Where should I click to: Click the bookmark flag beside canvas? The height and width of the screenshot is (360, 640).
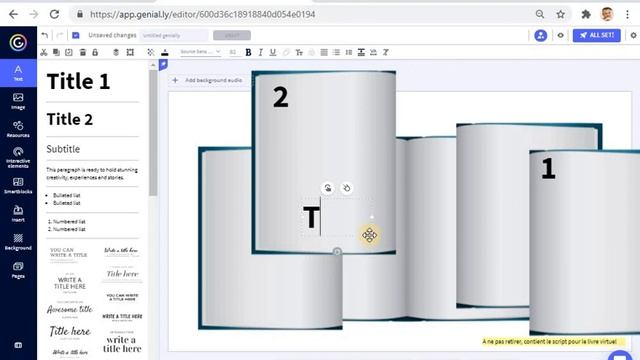tap(163, 64)
